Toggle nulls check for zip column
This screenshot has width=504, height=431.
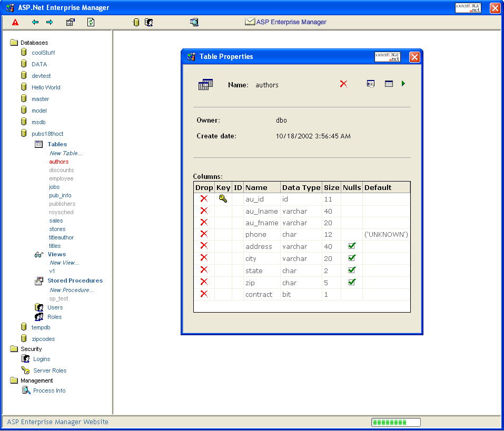(x=352, y=282)
